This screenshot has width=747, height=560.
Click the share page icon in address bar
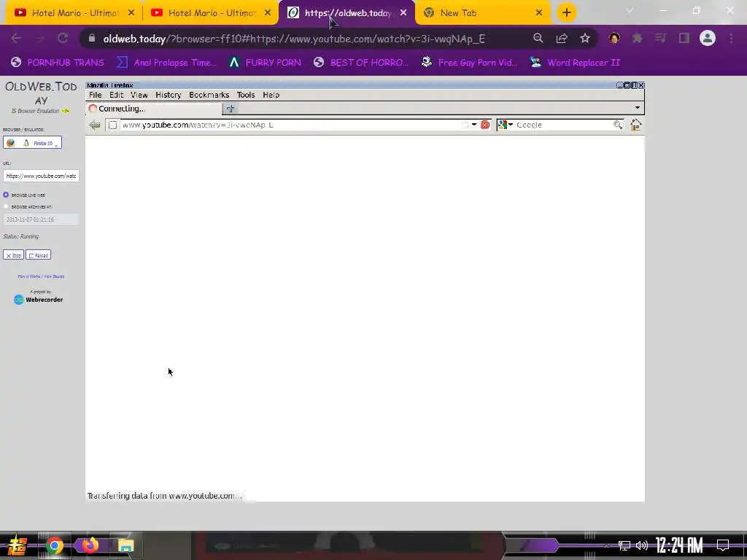tap(562, 38)
